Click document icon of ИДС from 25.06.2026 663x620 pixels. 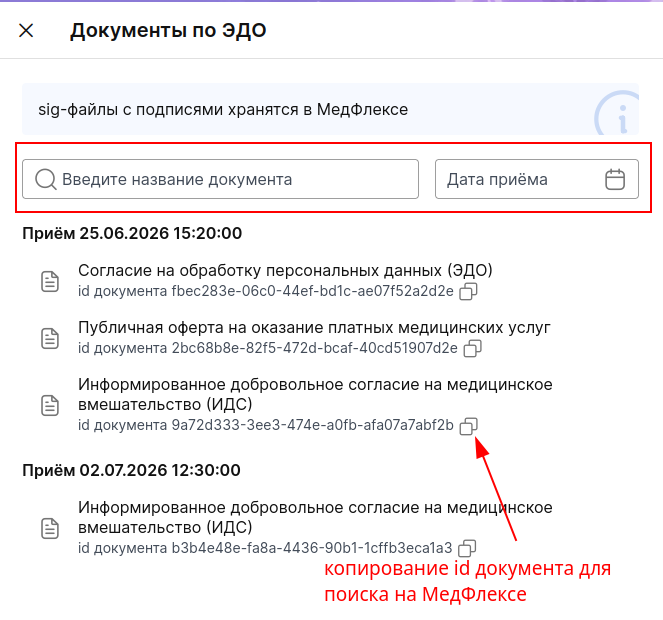(x=50, y=405)
